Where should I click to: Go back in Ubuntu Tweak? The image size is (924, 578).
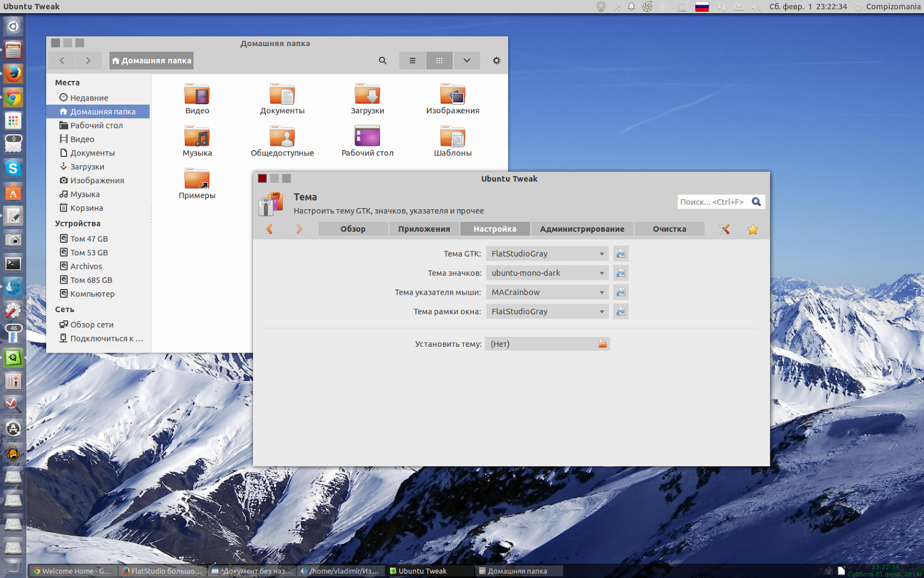click(270, 229)
